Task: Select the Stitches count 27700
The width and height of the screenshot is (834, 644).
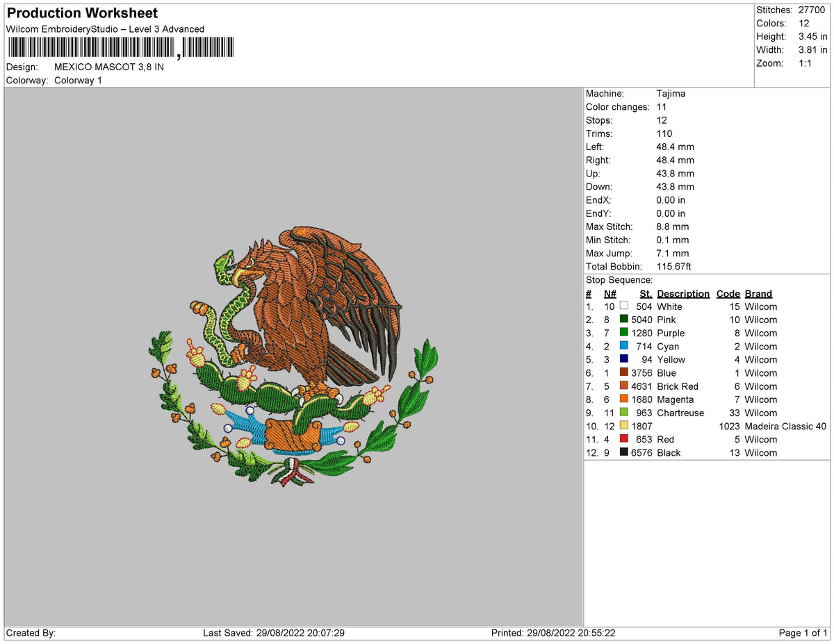Action: [812, 10]
